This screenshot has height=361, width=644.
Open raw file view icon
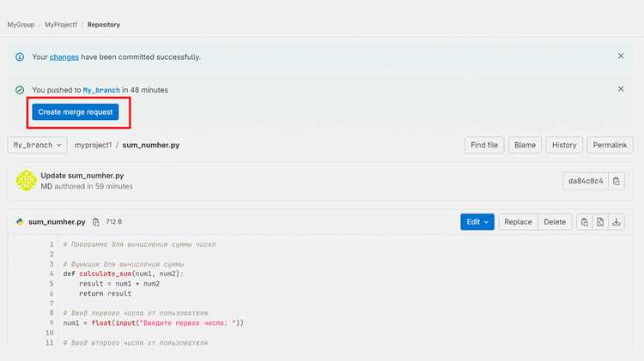click(x=600, y=222)
